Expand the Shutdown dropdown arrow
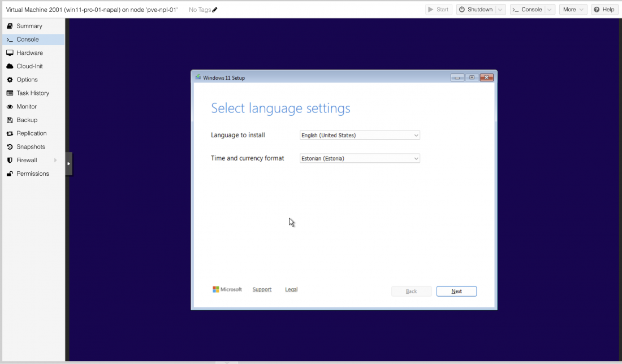The height and width of the screenshot is (364, 622). (x=500, y=10)
